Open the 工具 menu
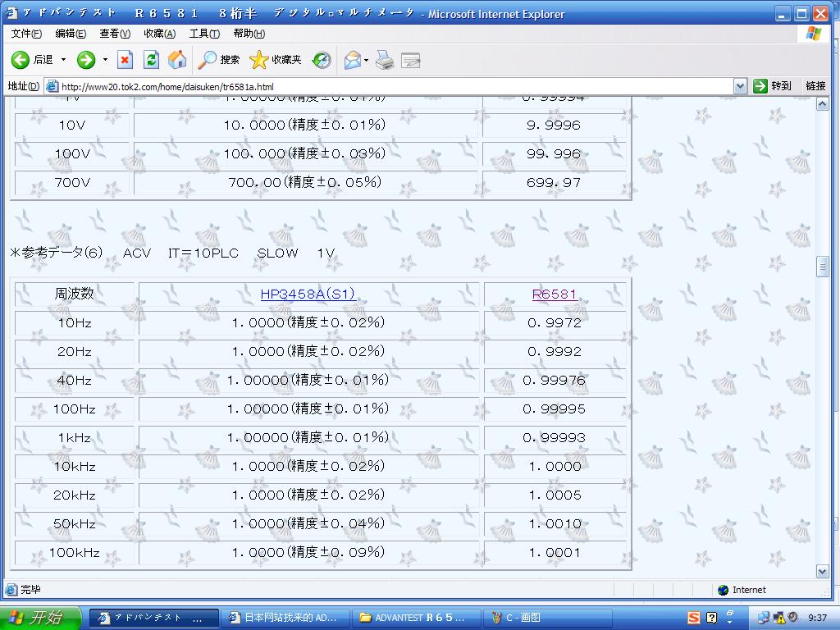The width and height of the screenshot is (840, 630). coord(204,33)
